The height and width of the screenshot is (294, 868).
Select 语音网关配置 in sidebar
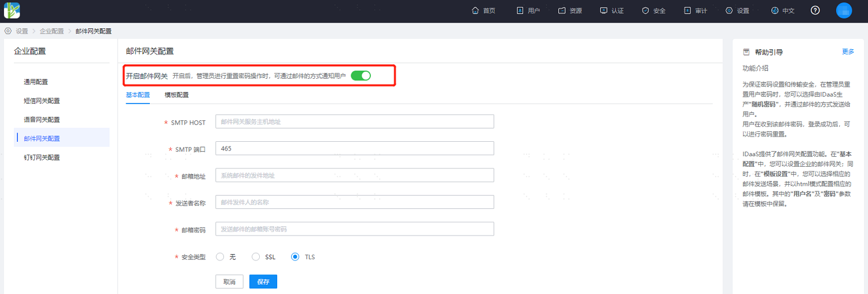42,120
